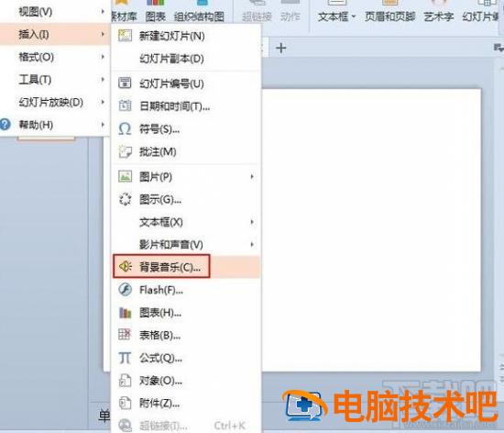Click the 页眉和页脚 toolbar button
Screen dimensions: 504x433
(389, 12)
